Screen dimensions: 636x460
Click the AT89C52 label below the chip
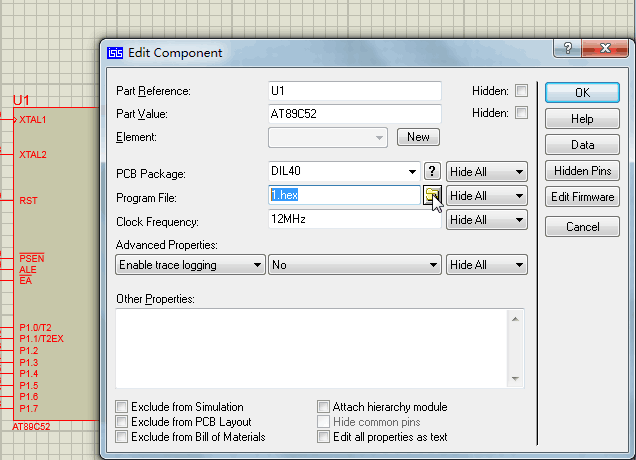31,427
